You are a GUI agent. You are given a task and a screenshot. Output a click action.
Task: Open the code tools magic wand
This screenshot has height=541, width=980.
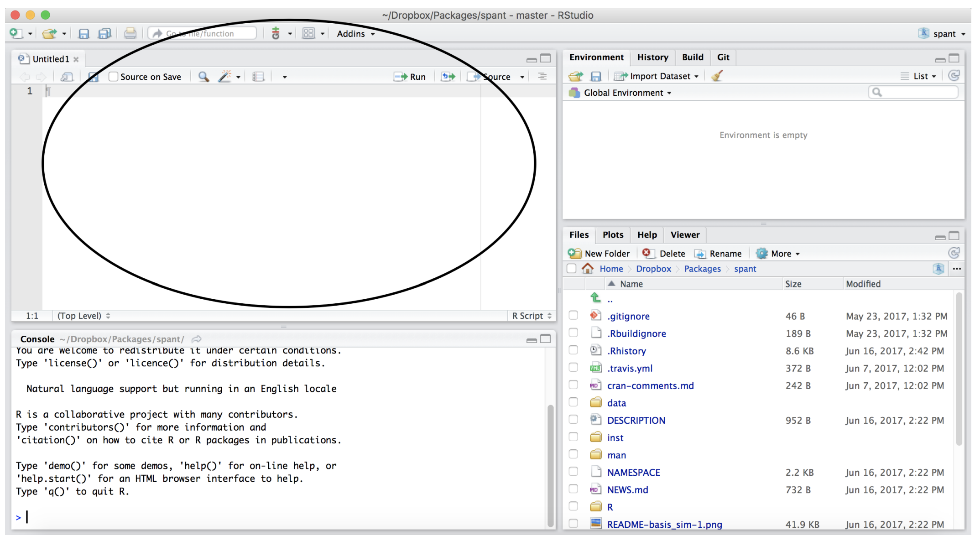(x=224, y=77)
